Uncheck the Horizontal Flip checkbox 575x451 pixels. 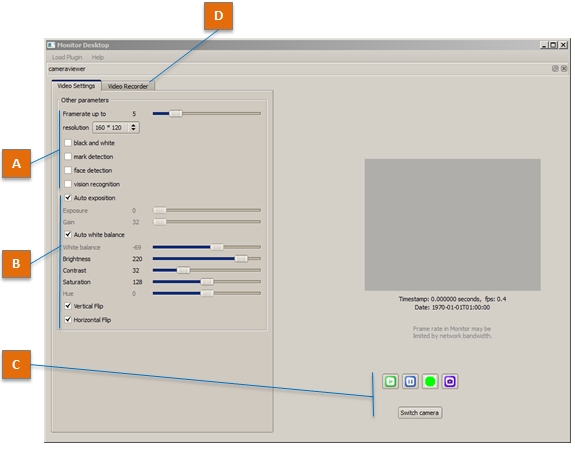(68, 320)
